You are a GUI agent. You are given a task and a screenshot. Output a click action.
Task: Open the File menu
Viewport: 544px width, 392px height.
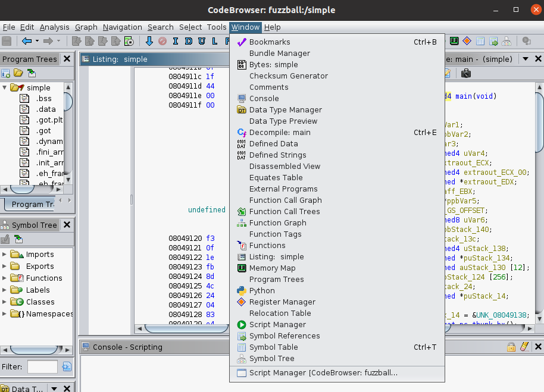9,27
